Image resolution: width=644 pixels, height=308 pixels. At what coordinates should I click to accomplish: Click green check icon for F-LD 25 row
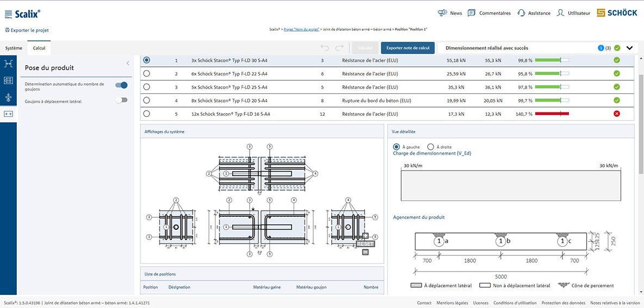(x=616, y=87)
